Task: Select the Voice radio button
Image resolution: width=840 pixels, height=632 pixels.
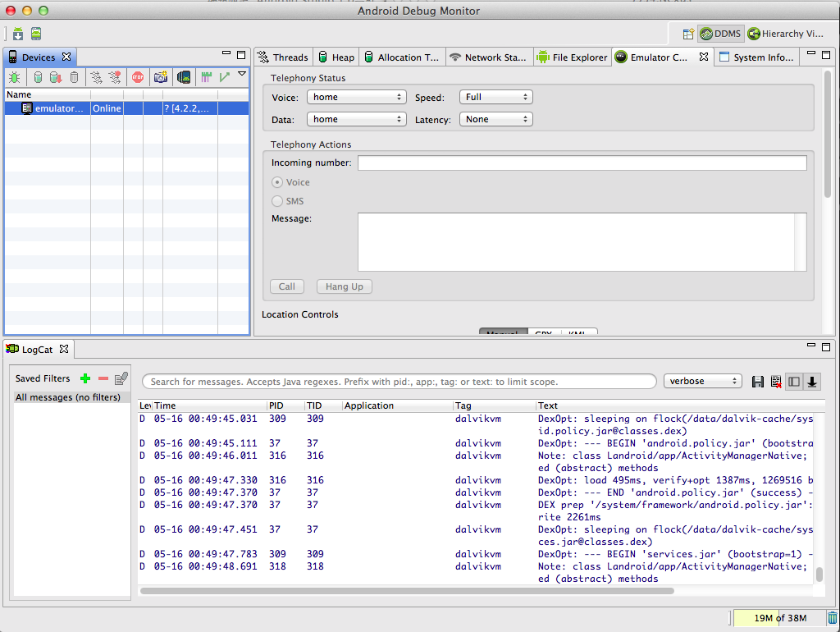Action: [x=277, y=182]
